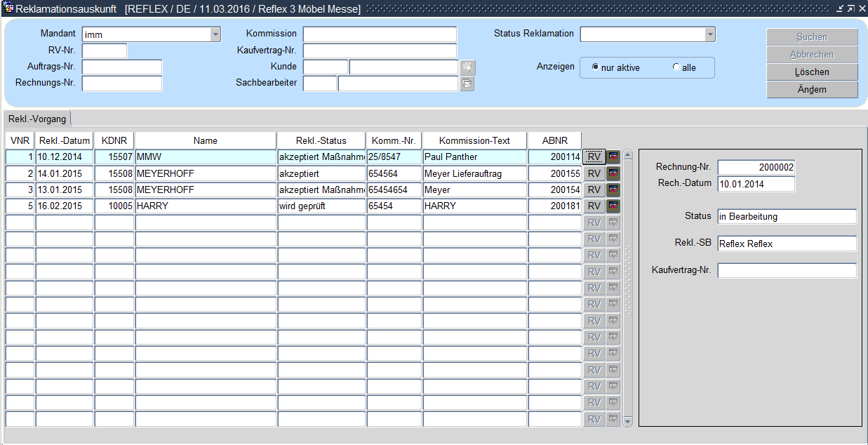Click the checkmark icon in the MMW row
This screenshot has width=868, height=445.
point(613,157)
